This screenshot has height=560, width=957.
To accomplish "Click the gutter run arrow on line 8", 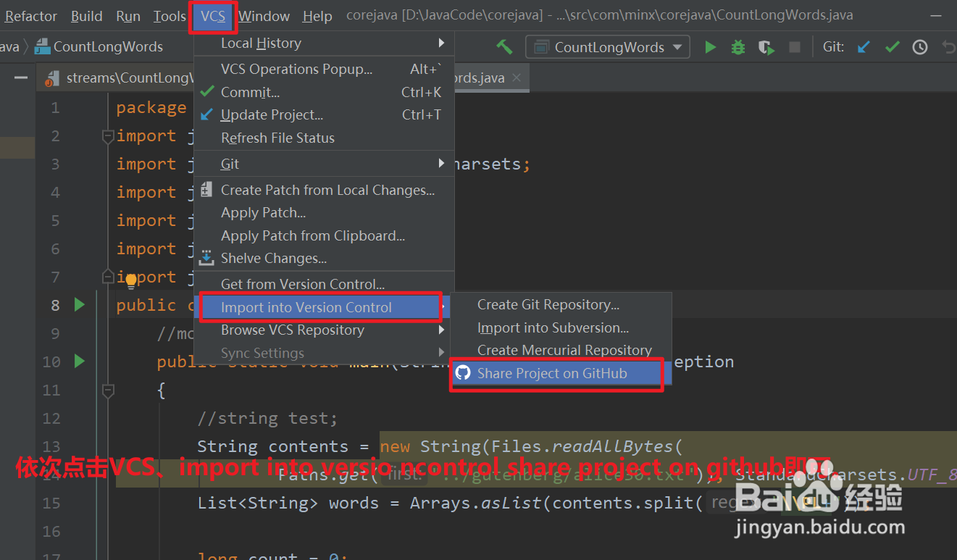I will click(x=80, y=305).
